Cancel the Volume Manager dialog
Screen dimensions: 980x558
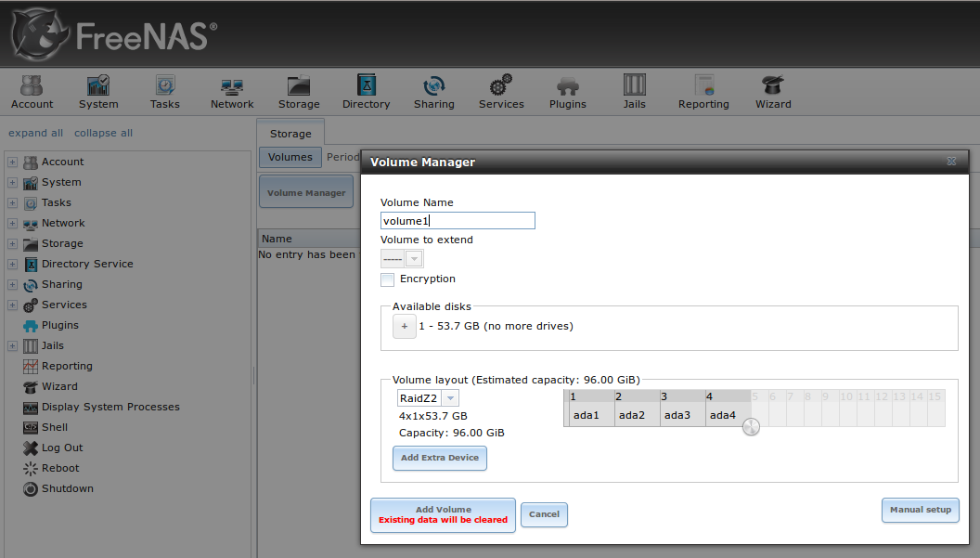(x=545, y=514)
